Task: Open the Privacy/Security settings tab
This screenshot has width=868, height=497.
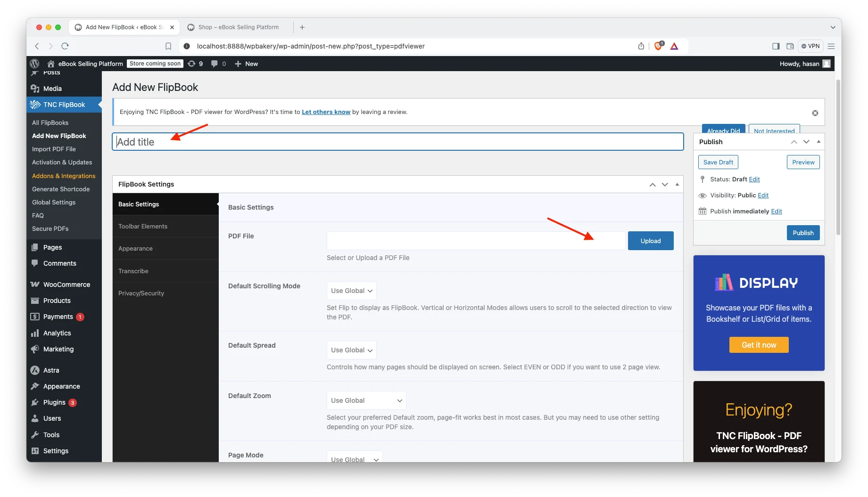Action: tap(141, 293)
